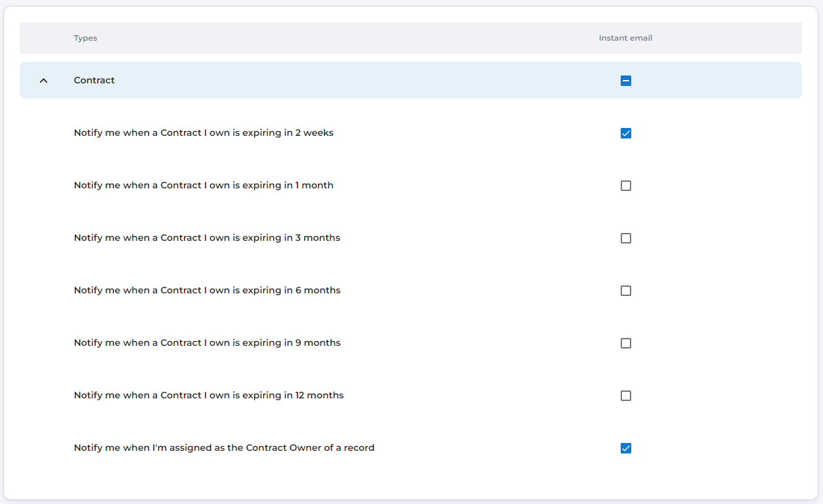Click the expiring in 6 months label
The image size is (823, 504).
coord(207,290)
